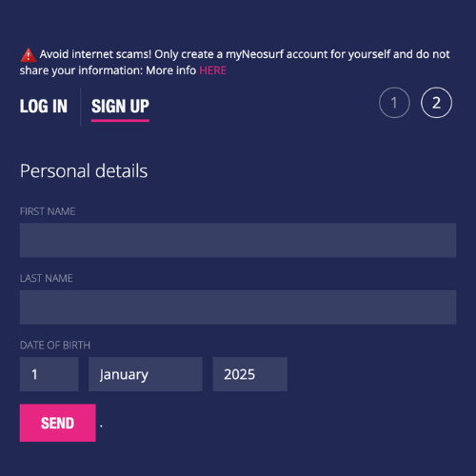Open the HERE scam info link

212,70
